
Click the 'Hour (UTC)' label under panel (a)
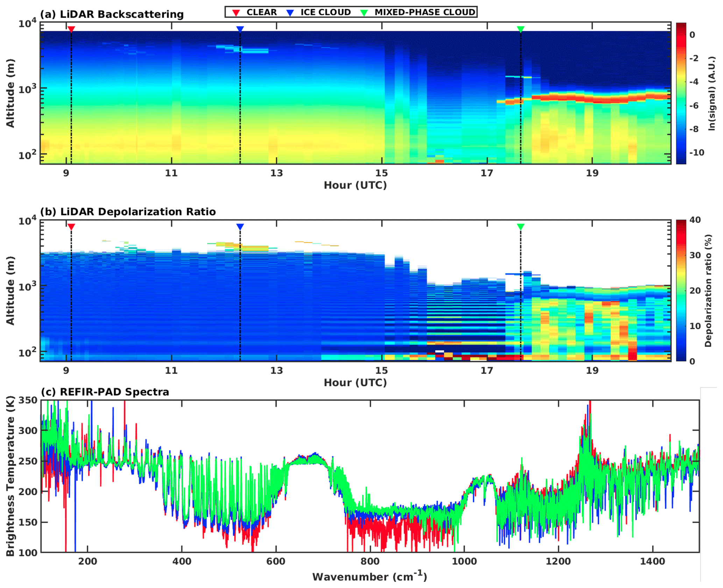[355, 185]
